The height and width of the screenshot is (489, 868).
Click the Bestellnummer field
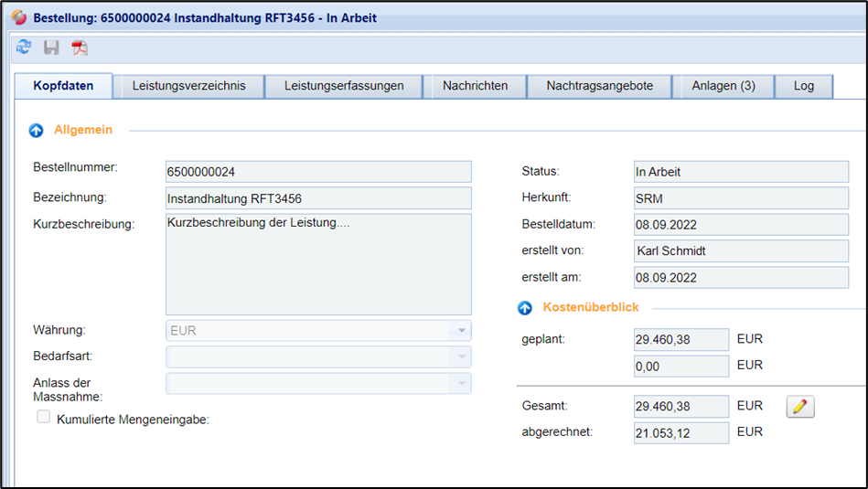(x=317, y=172)
